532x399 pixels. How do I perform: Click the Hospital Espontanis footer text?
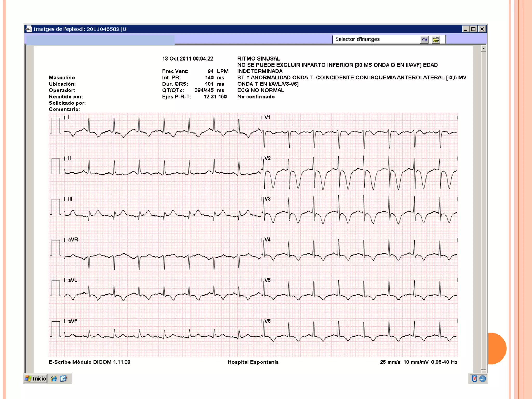click(x=253, y=362)
